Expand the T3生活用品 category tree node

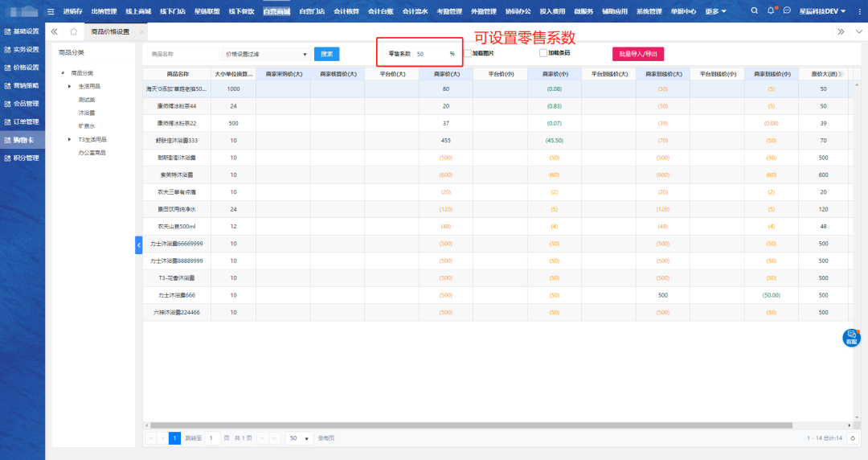(70, 139)
